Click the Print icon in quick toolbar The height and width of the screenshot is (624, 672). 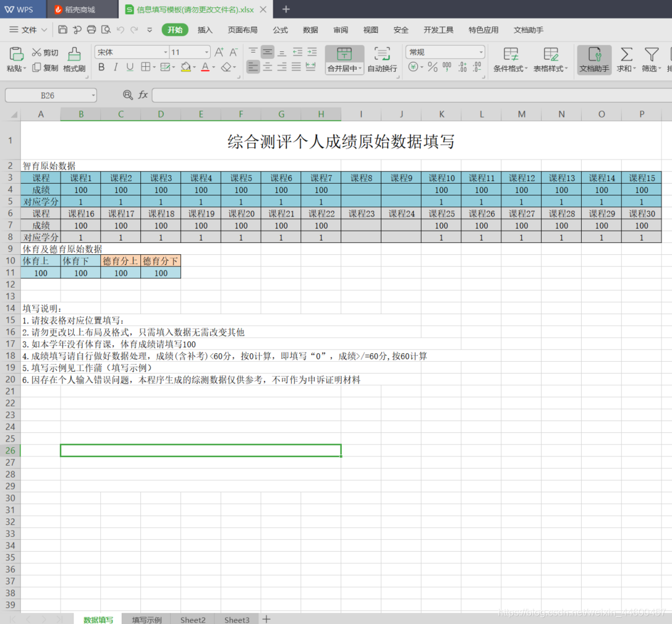click(91, 30)
